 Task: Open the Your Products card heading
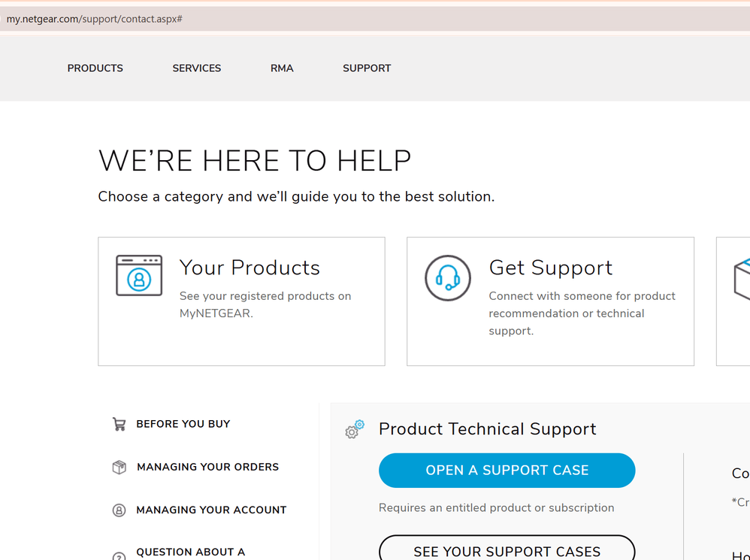pos(249,268)
